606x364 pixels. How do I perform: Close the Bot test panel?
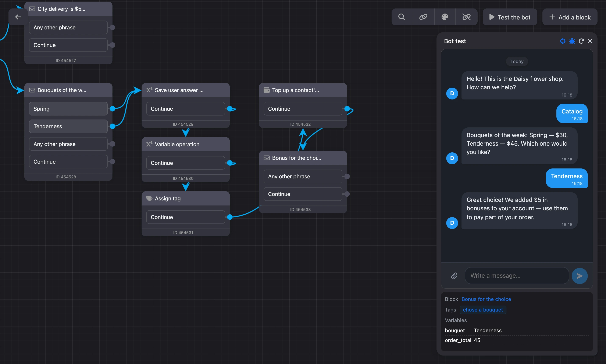pyautogui.click(x=590, y=41)
